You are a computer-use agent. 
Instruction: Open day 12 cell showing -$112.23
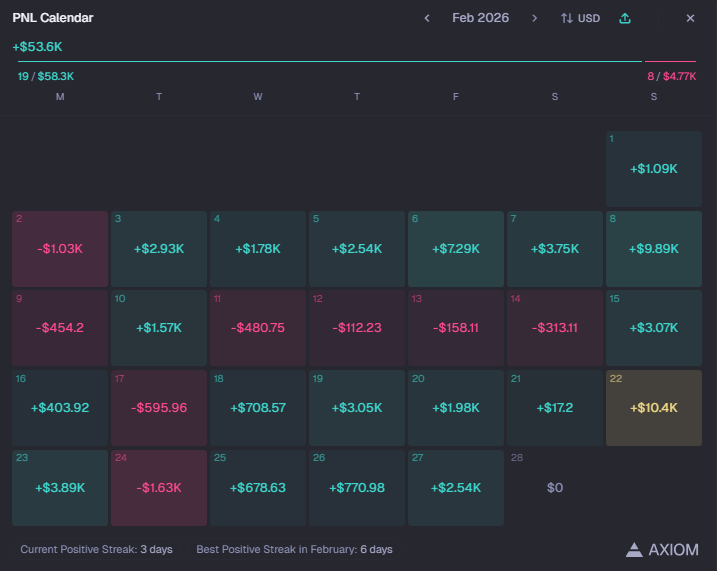(357, 328)
